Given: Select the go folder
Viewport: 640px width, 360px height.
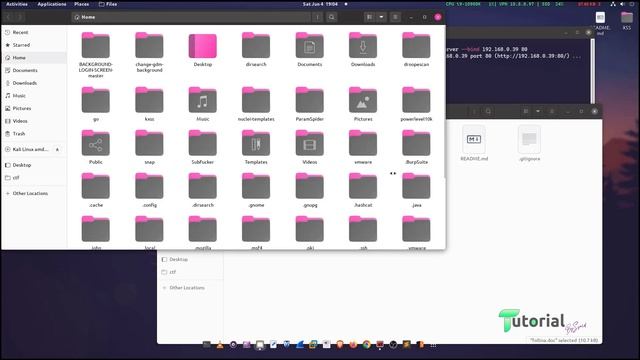Looking at the screenshot, I should point(96,104).
